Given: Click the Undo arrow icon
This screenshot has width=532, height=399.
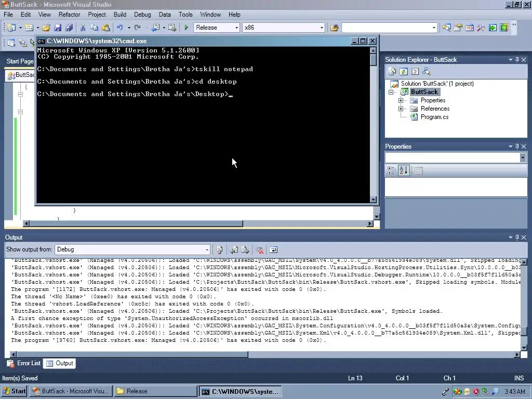Looking at the screenshot, I should coord(120,28).
